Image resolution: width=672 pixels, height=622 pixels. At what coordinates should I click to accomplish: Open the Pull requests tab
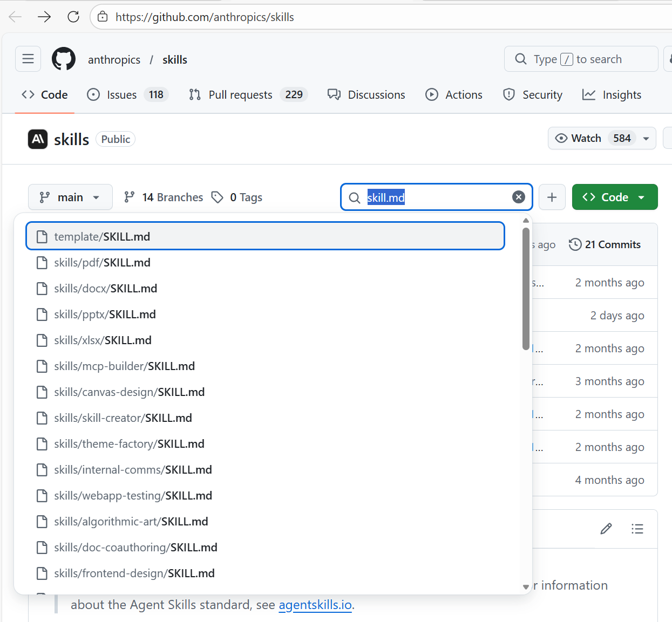coord(248,95)
